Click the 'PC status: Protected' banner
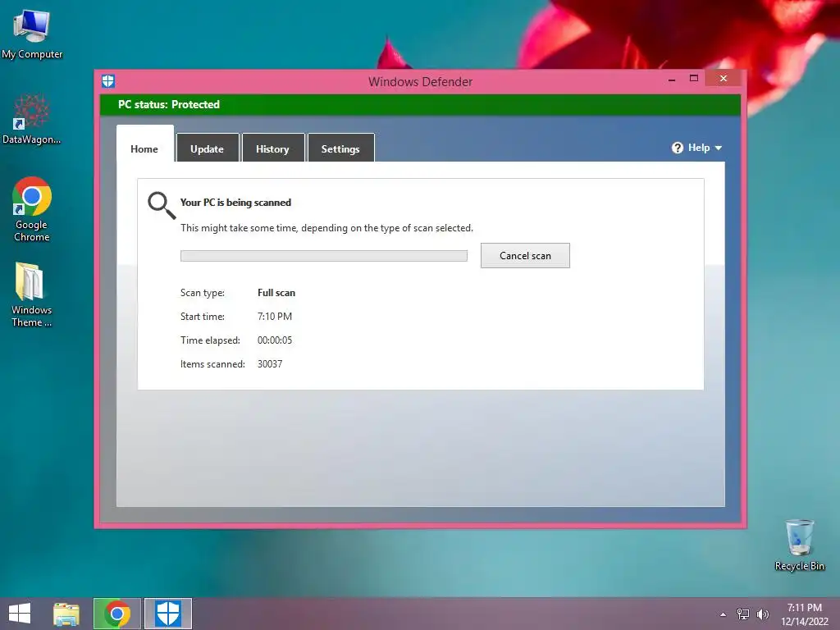The image size is (840, 630). pyautogui.click(x=420, y=104)
